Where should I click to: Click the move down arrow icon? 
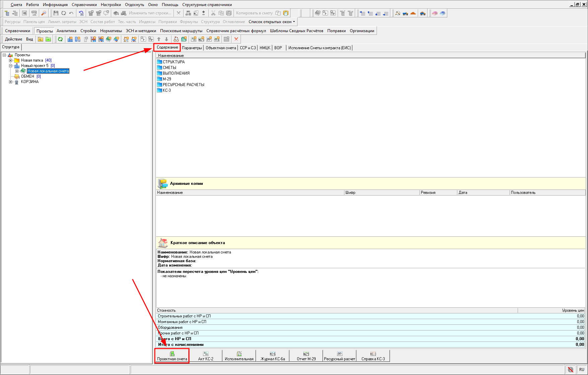pos(167,39)
